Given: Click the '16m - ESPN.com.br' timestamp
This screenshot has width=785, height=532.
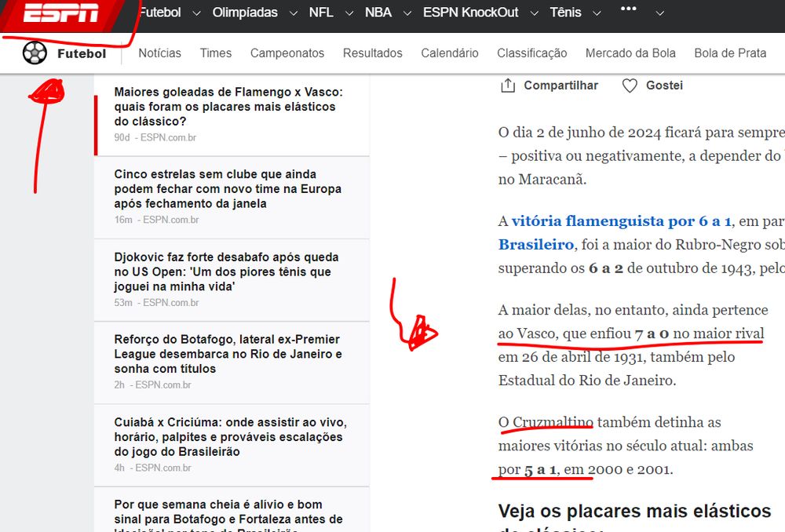Looking at the screenshot, I should coord(157,220).
